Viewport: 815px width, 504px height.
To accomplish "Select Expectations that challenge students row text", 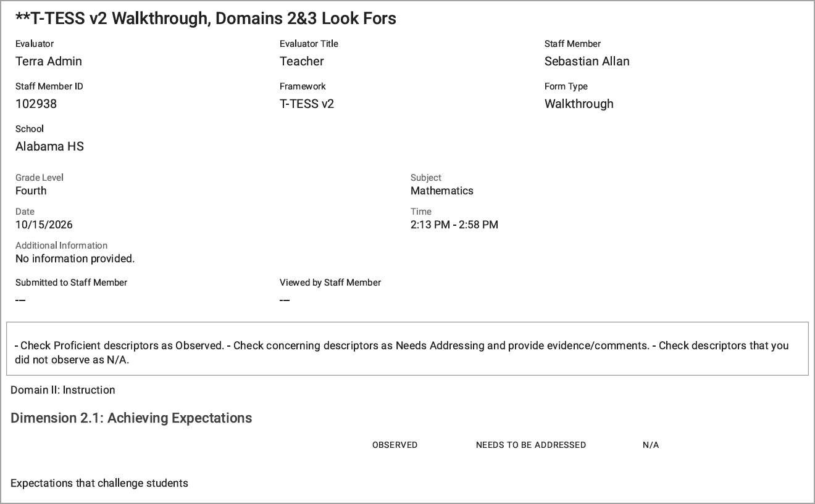I will (99, 483).
